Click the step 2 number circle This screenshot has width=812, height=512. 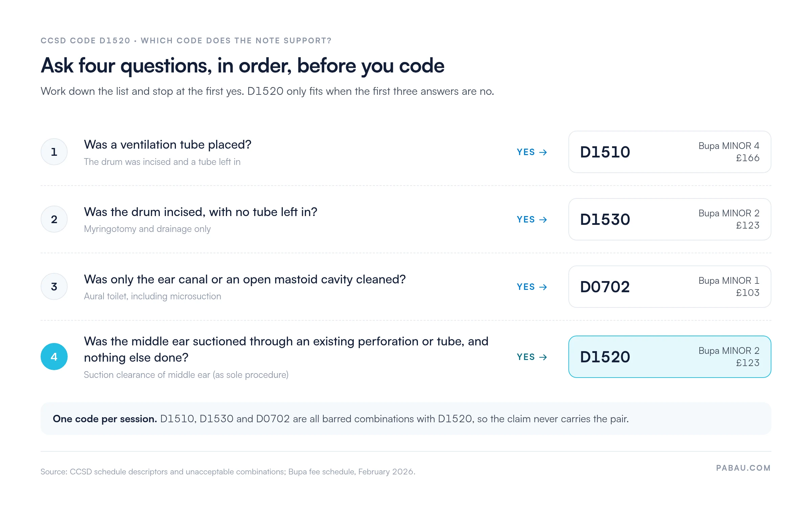pyautogui.click(x=54, y=219)
